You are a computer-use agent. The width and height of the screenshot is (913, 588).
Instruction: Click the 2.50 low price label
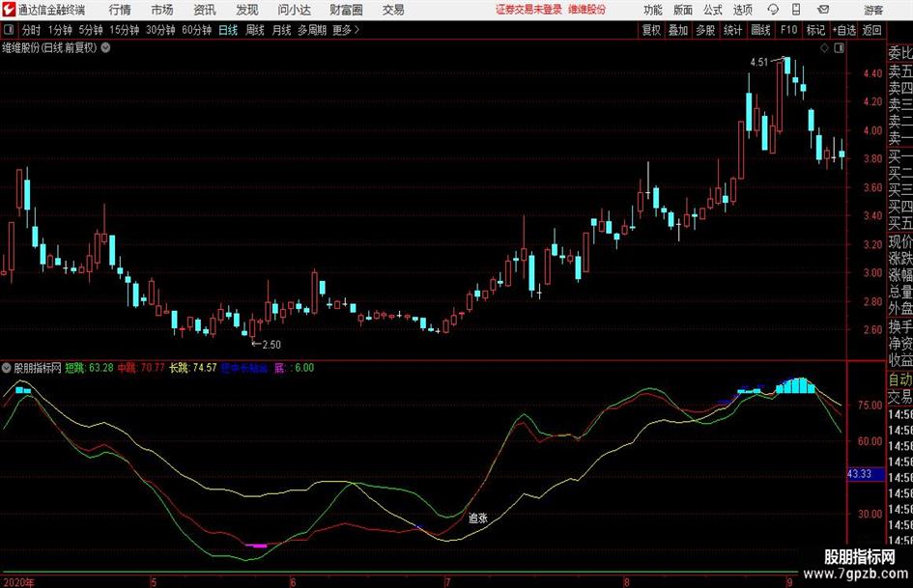(x=271, y=345)
